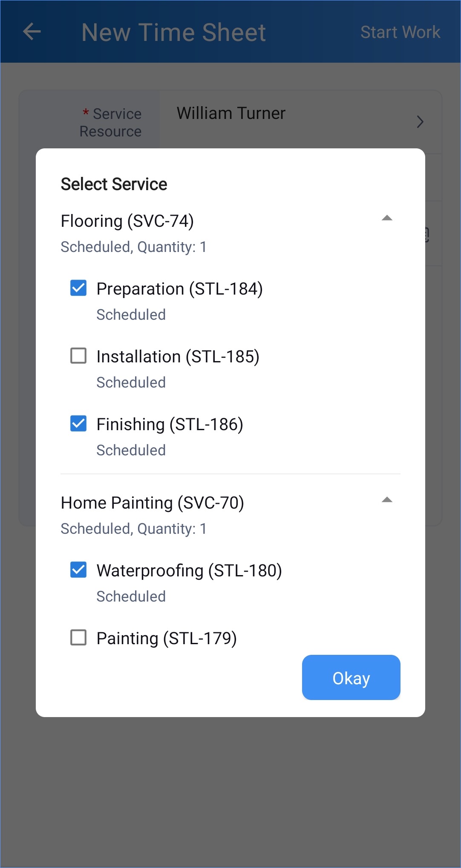461x868 pixels.
Task: Select the Flooring (SVC-74) service title
Action: coord(127,221)
